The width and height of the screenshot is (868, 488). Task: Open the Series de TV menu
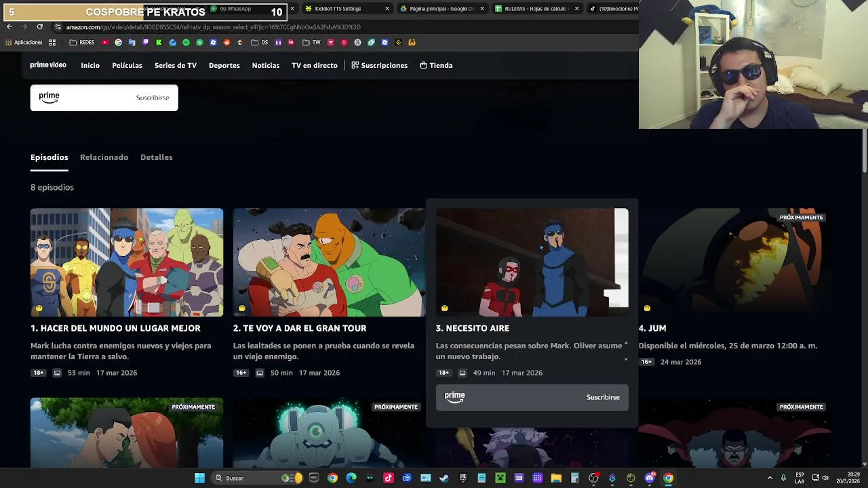176,65
